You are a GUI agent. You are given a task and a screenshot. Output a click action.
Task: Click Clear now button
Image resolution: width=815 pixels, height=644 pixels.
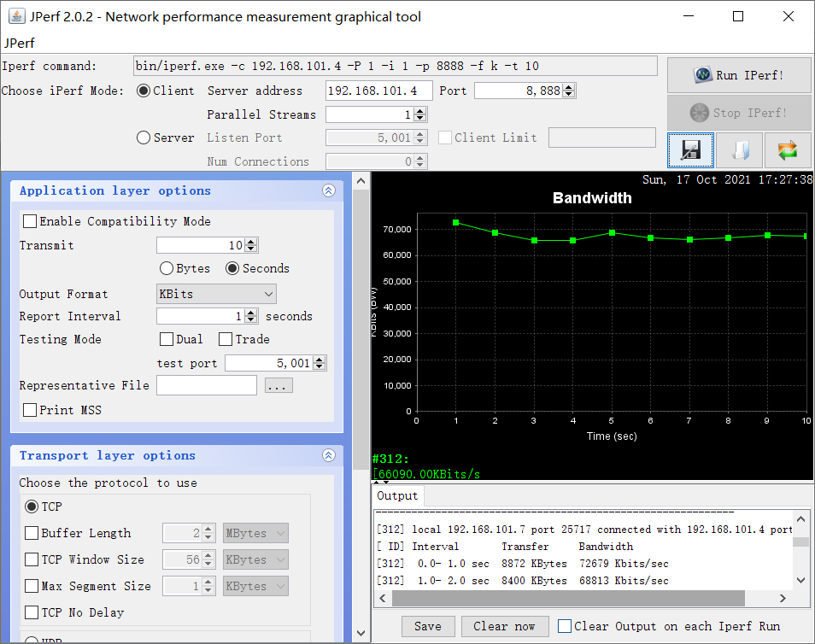pyautogui.click(x=504, y=626)
